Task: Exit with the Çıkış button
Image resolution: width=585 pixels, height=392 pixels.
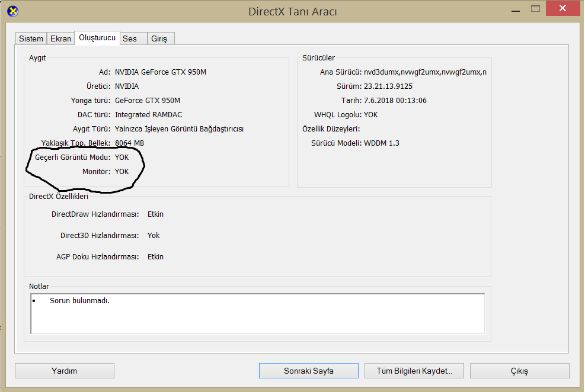Action: (519, 371)
